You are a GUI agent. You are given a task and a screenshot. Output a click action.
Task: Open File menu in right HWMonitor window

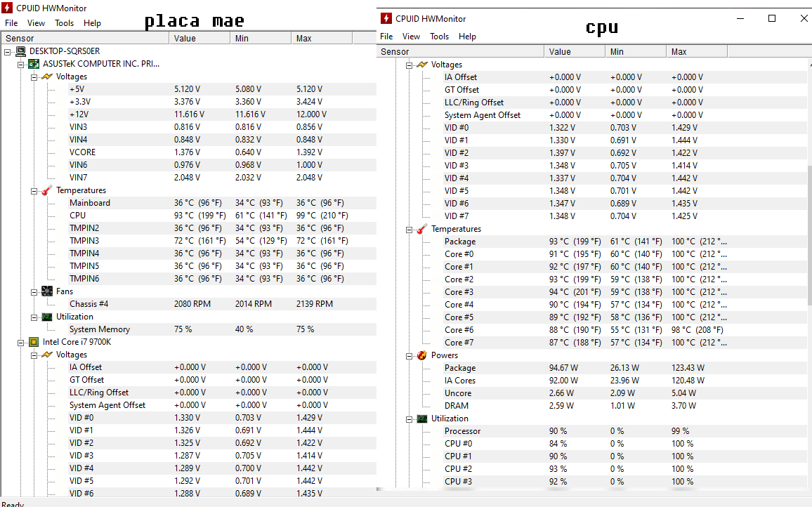[386, 37]
